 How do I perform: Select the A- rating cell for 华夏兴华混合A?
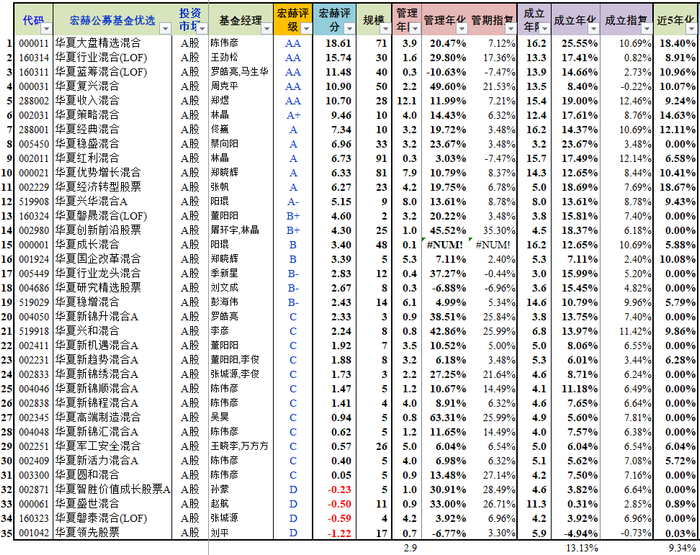[293, 201]
